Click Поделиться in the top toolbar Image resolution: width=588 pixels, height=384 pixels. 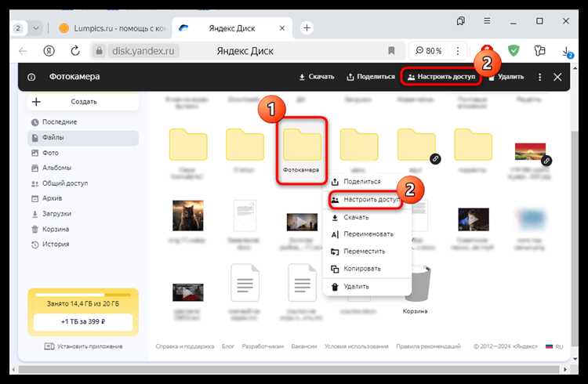coord(371,77)
